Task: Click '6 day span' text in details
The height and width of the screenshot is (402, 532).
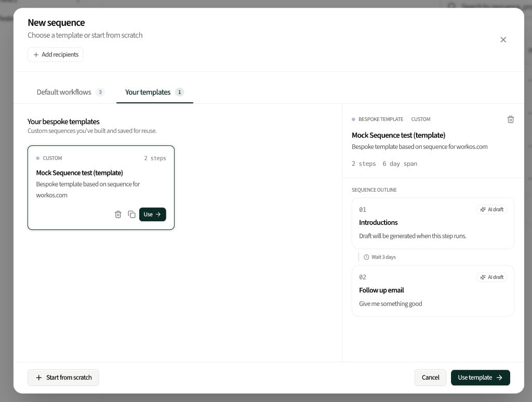Action: (x=400, y=164)
